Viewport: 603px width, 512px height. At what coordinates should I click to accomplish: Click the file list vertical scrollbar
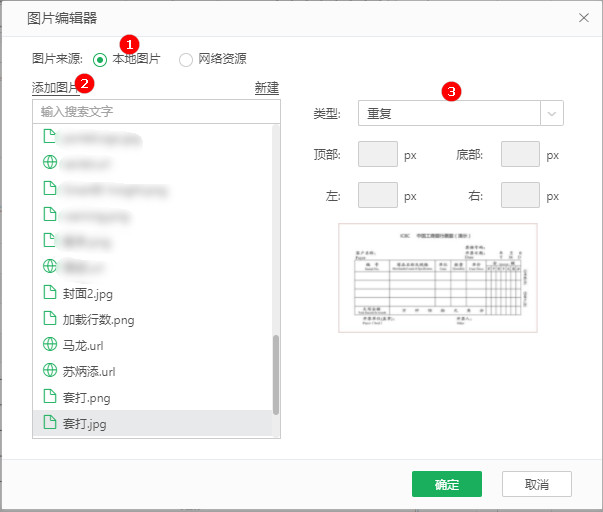click(x=276, y=375)
